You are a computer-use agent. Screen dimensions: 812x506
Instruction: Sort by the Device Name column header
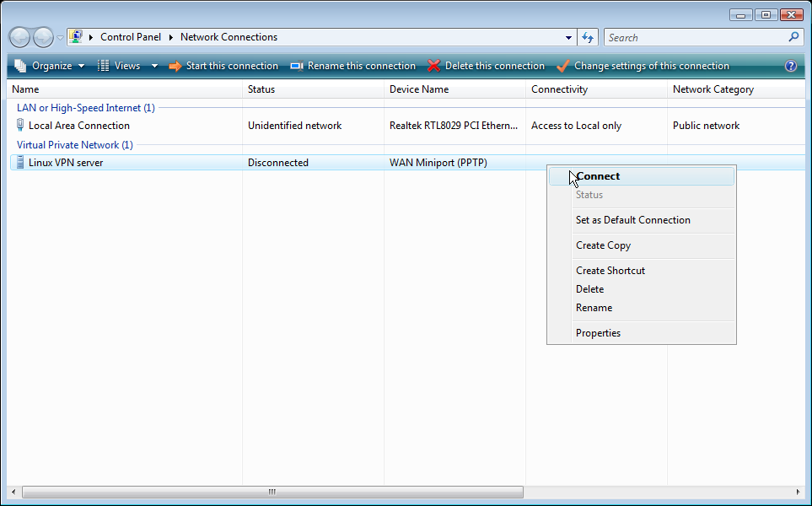click(454, 89)
